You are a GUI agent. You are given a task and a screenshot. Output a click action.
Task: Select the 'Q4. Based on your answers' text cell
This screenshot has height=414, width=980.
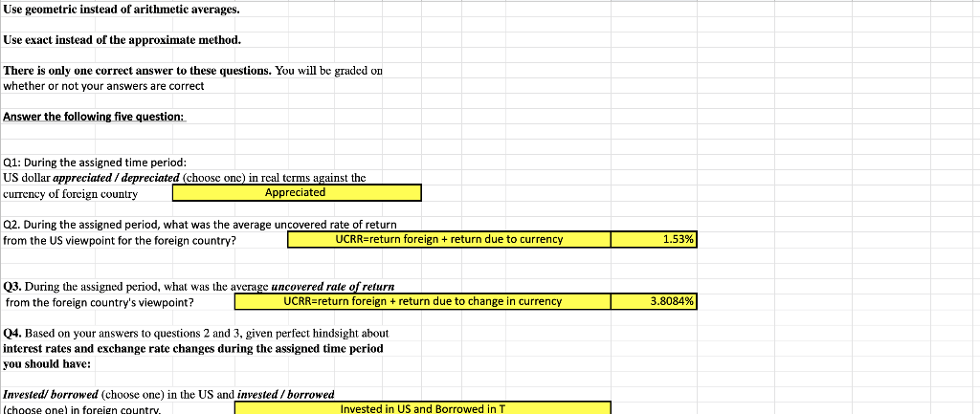pyautogui.click(x=195, y=333)
